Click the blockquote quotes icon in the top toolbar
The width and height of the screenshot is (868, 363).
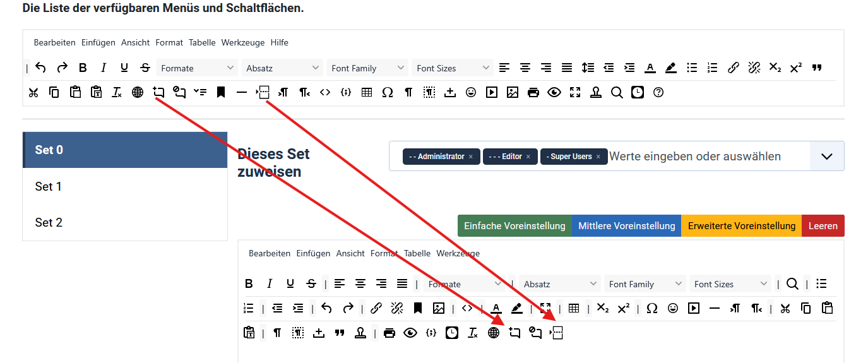click(x=817, y=68)
